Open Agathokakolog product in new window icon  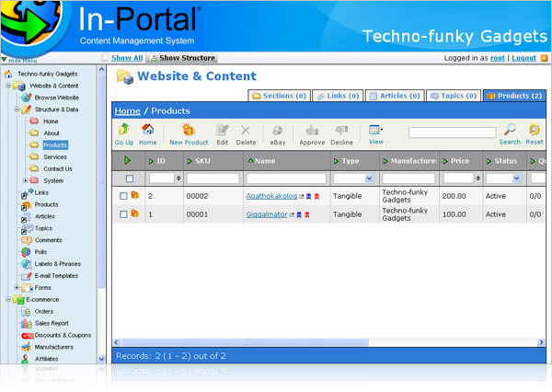302,197
